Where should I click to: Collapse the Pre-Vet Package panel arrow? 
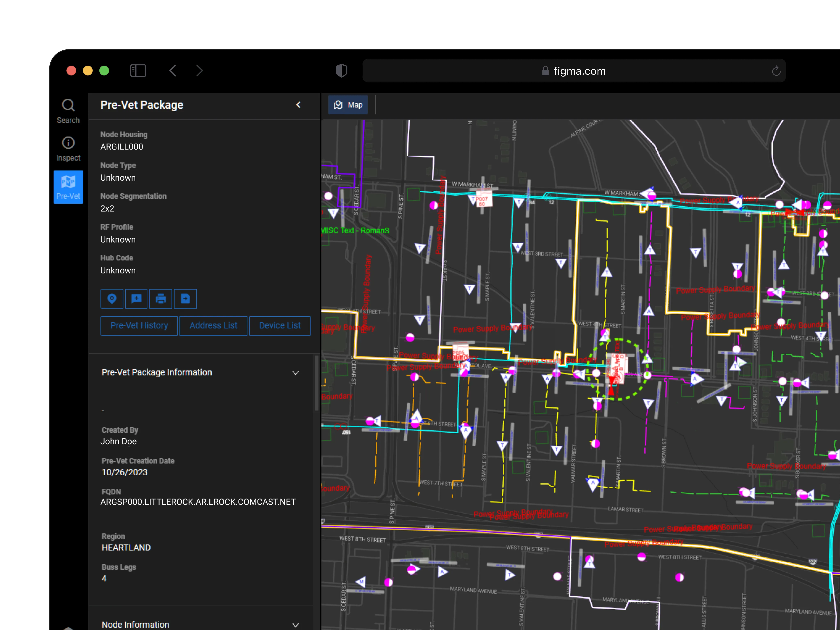pos(298,105)
